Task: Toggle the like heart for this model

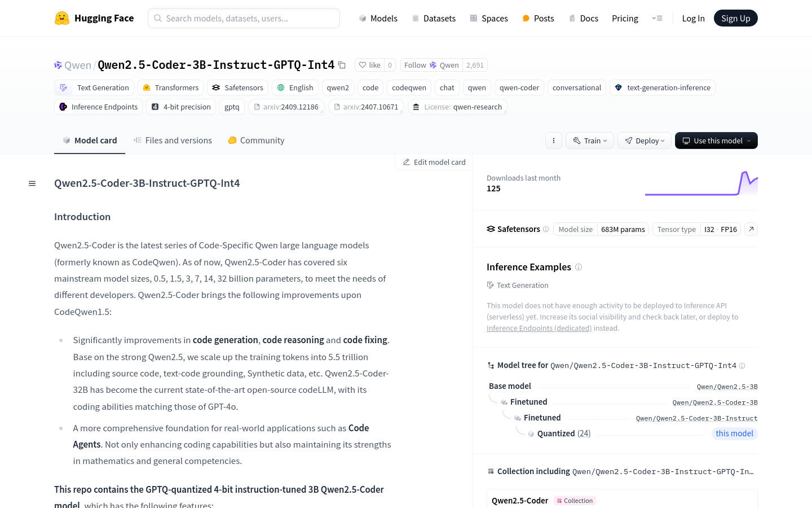Action: tap(369, 65)
